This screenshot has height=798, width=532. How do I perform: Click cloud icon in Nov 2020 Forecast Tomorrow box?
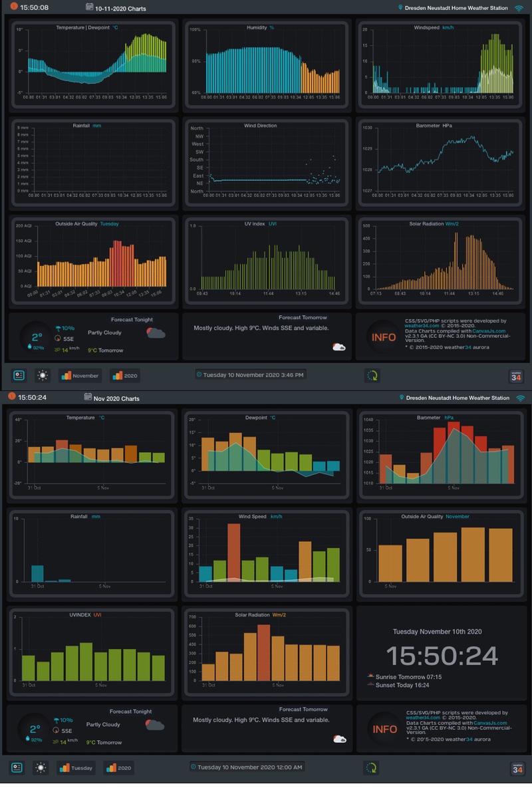pyautogui.click(x=339, y=738)
